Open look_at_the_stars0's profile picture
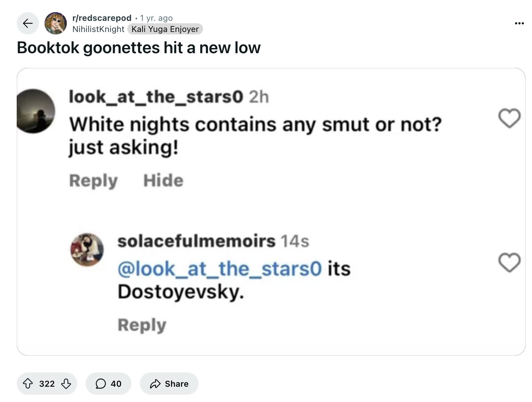The height and width of the screenshot is (402, 532). pos(36,111)
